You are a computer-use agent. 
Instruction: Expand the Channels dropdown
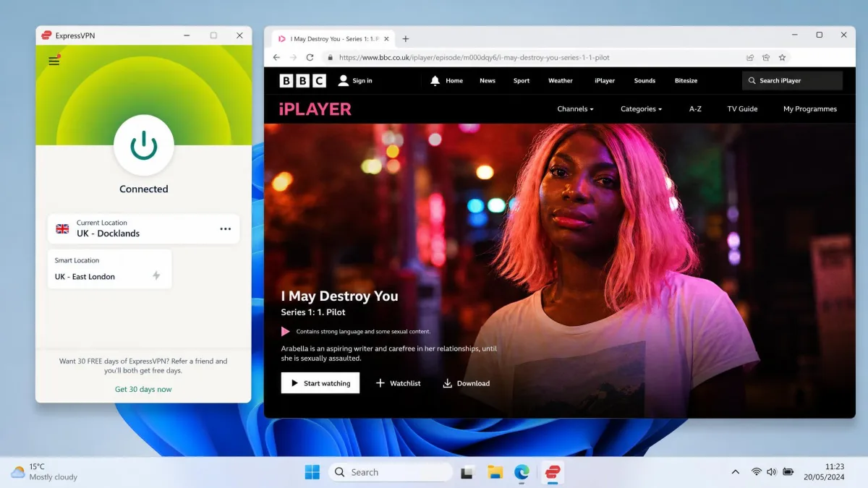575,109
